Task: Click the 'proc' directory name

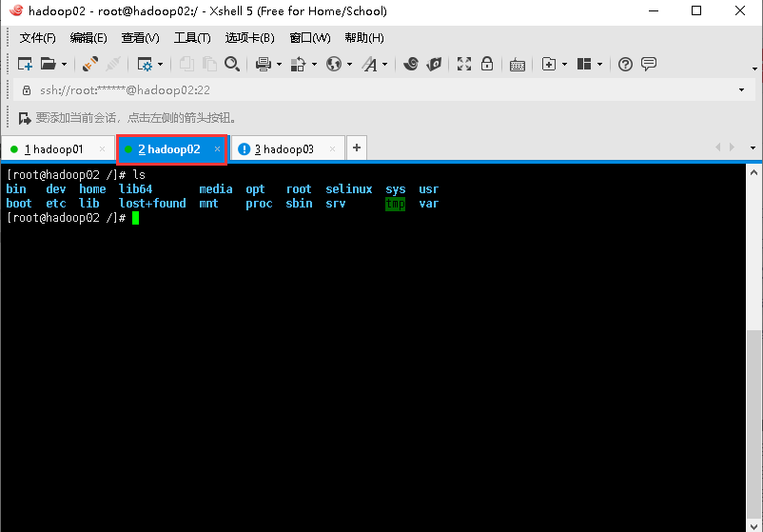Action: pyautogui.click(x=259, y=204)
